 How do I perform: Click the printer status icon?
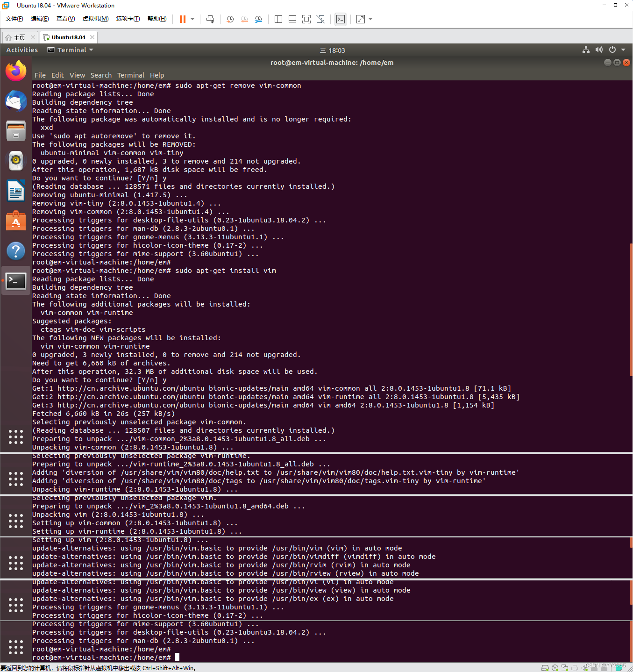(575, 668)
